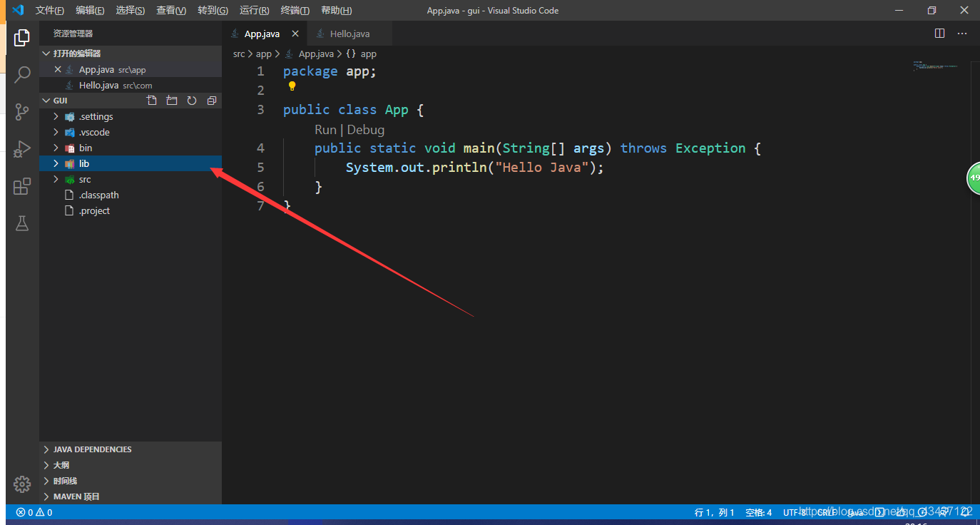Expand the bin folder
This screenshot has width=980, height=525.
[56, 148]
